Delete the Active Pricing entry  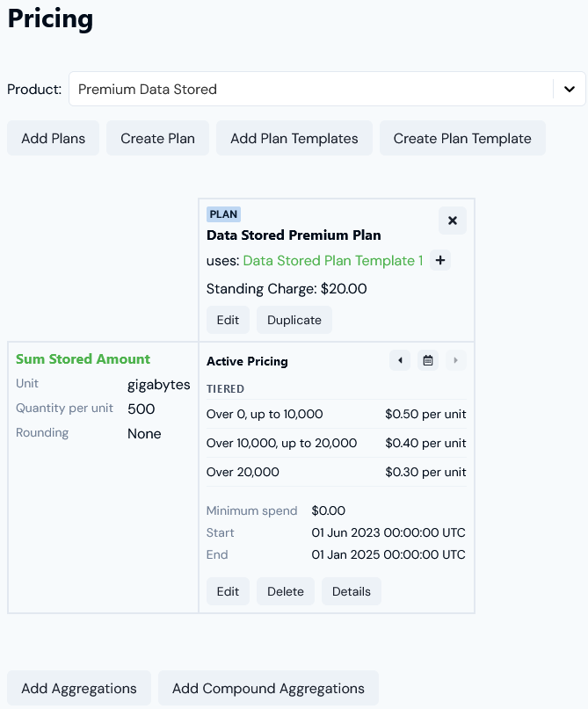coord(285,591)
